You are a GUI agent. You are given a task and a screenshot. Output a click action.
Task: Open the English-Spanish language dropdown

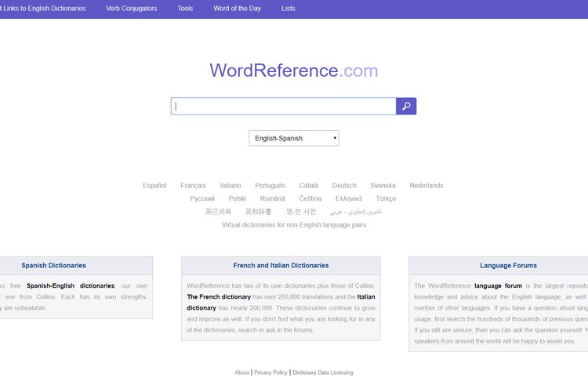(x=294, y=138)
